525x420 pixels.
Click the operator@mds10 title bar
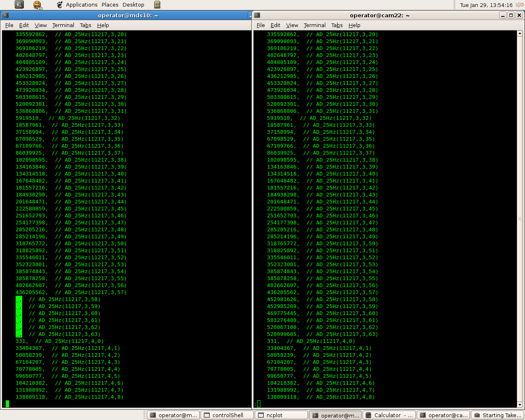click(x=128, y=15)
